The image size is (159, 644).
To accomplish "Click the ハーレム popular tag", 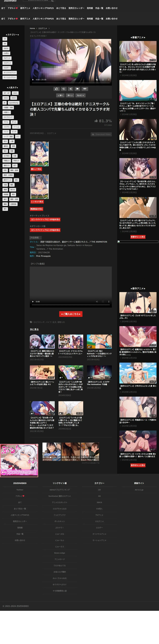I will (16, 127).
